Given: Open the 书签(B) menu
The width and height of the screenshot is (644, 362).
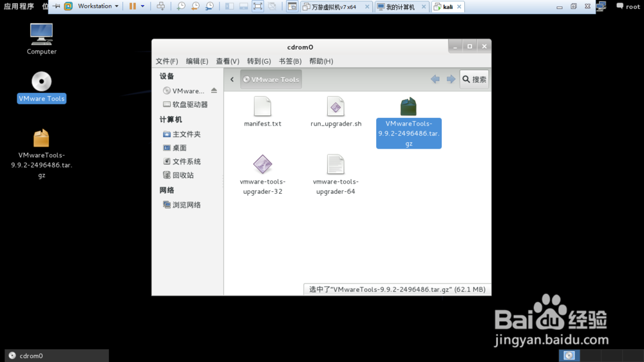Looking at the screenshot, I should click(290, 61).
